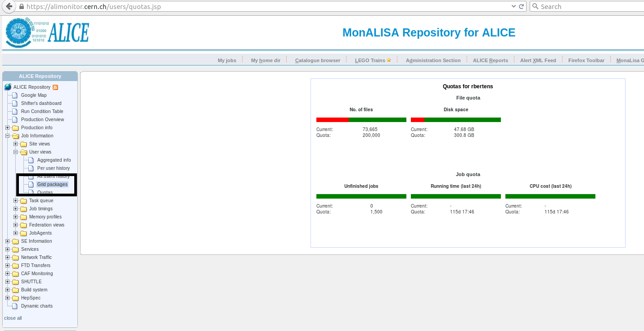
Task: Click the JobAgents folder icon
Action: [23, 233]
